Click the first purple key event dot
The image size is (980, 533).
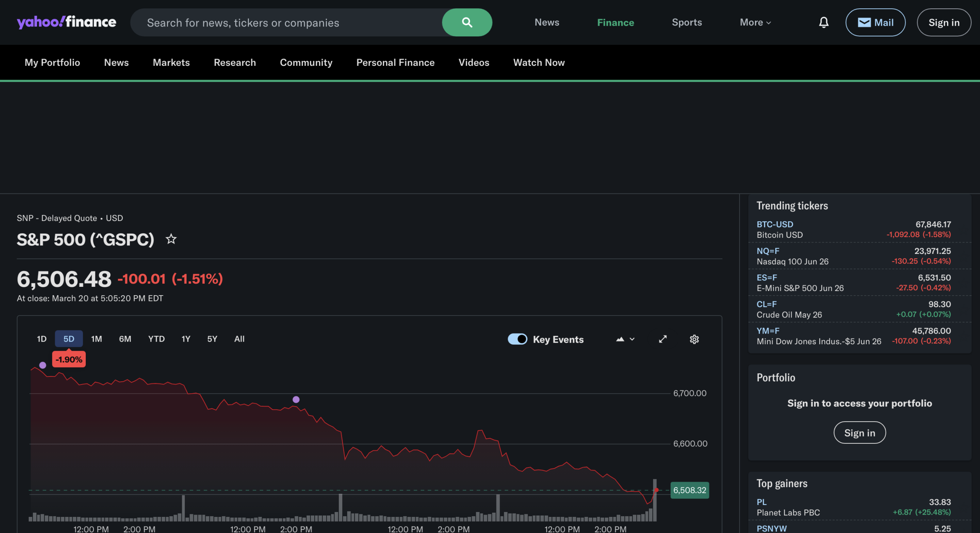click(x=43, y=365)
